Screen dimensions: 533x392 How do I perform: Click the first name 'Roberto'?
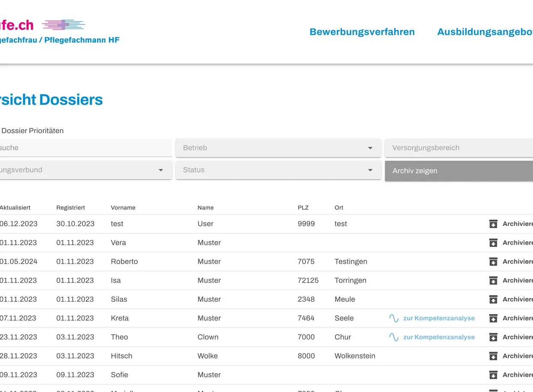[x=124, y=261]
